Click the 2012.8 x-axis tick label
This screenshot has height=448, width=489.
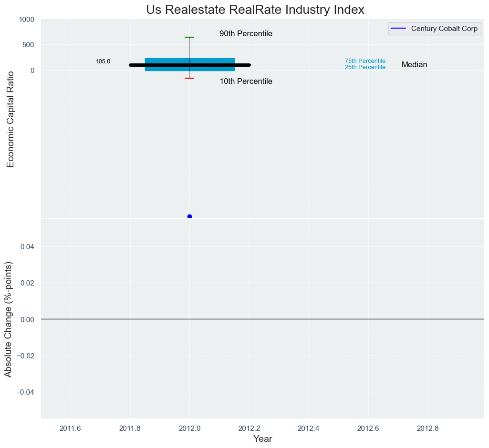(x=427, y=428)
